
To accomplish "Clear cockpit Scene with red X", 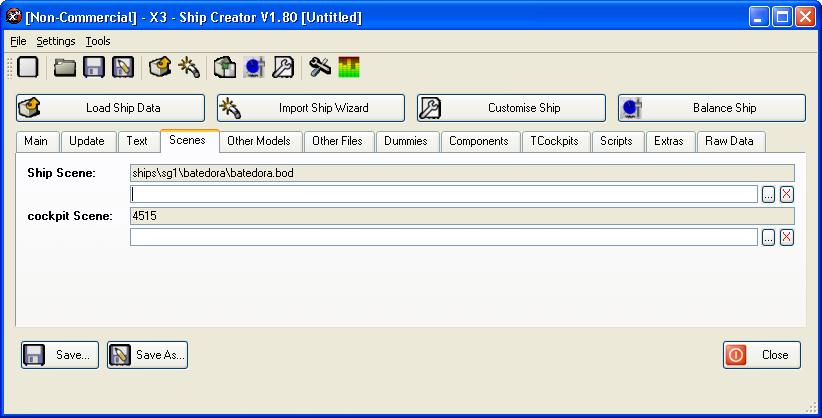I will click(786, 238).
